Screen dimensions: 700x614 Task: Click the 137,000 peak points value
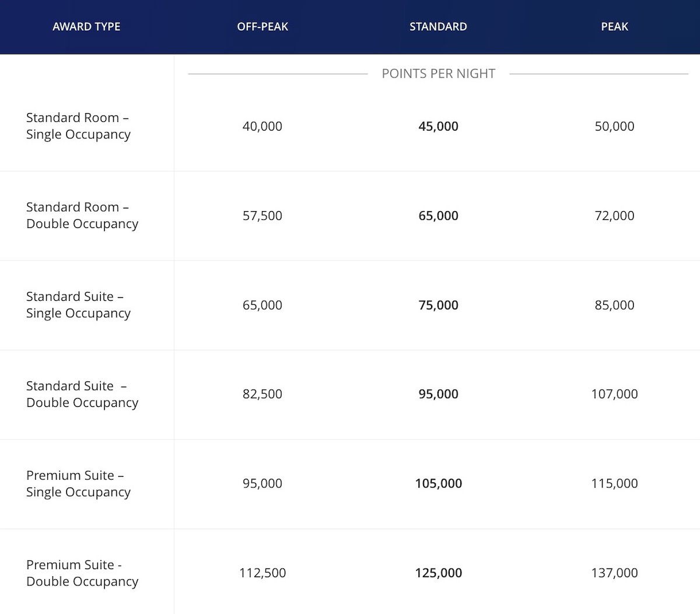pyautogui.click(x=614, y=573)
